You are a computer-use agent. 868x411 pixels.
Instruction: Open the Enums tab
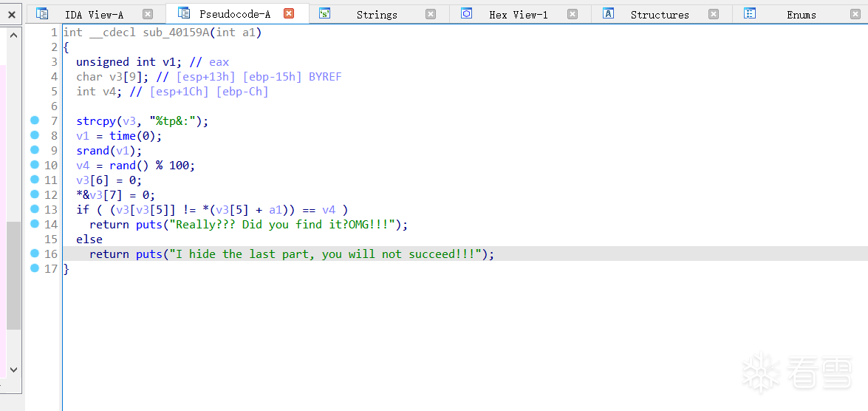pyautogui.click(x=801, y=15)
